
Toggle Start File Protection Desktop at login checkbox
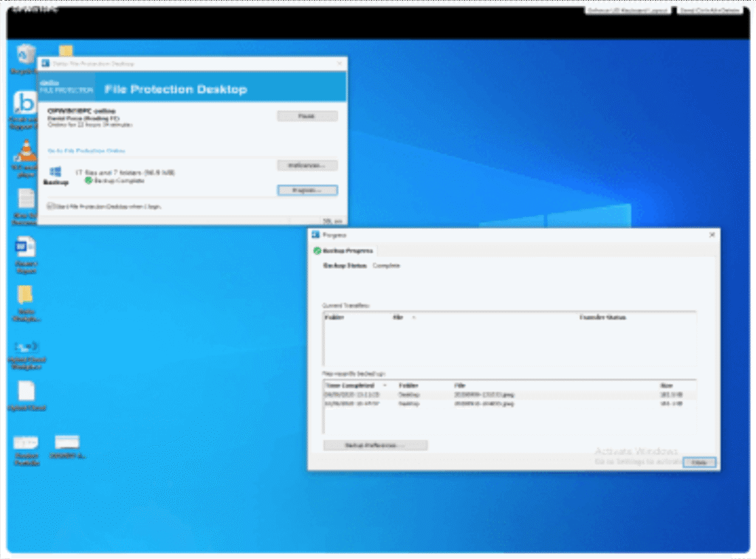[x=49, y=207]
